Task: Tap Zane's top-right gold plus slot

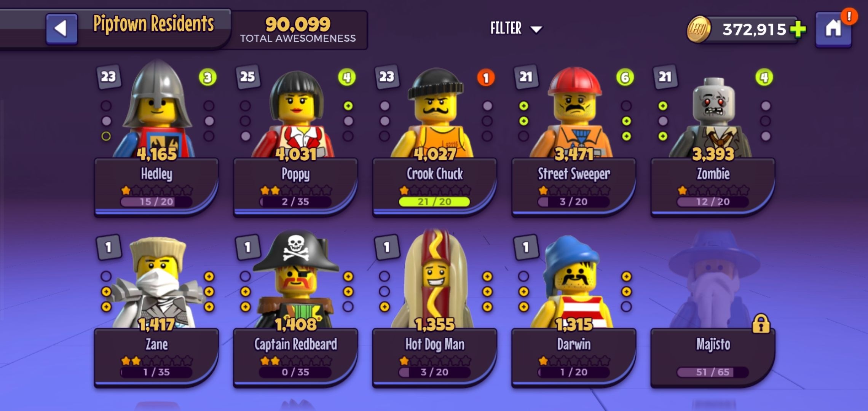Action: click(x=209, y=276)
